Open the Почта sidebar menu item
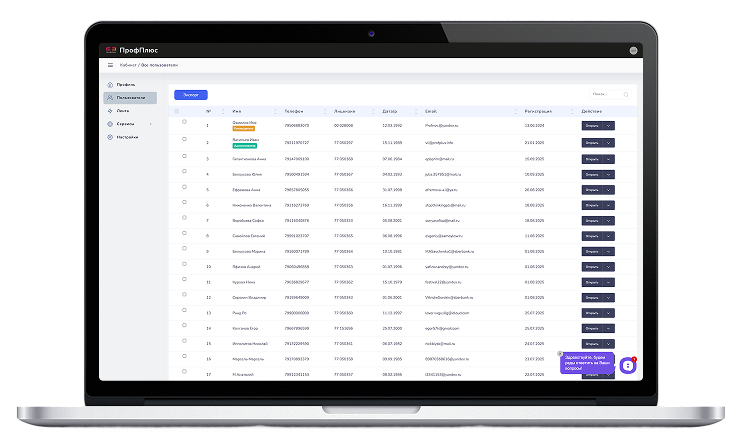This screenshot has width=738, height=434. (122, 111)
